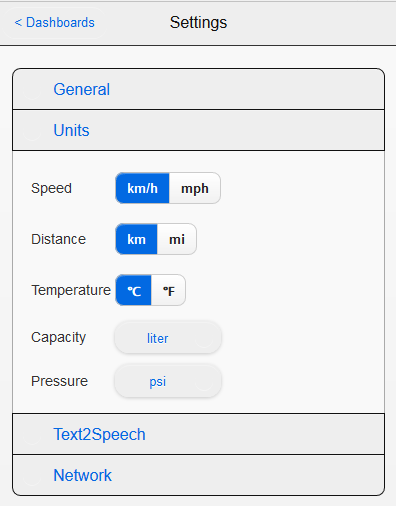The width and height of the screenshot is (396, 506).
Task: Click the Settings page title
Action: click(x=198, y=23)
